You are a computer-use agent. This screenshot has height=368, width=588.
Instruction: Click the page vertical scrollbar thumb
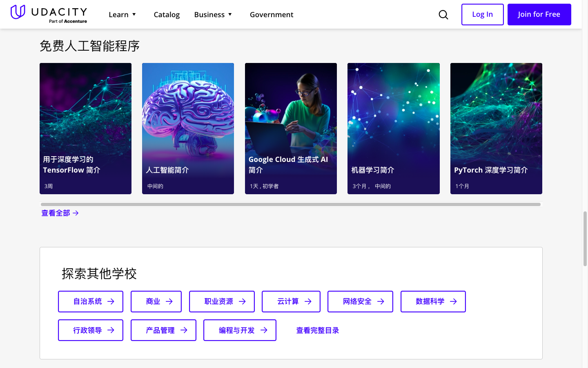pos(585,239)
